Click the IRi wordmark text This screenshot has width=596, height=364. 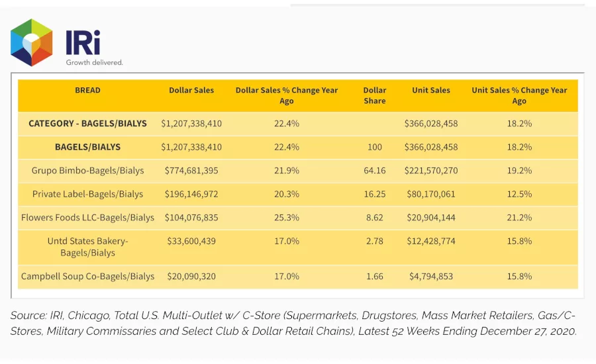[x=83, y=42]
